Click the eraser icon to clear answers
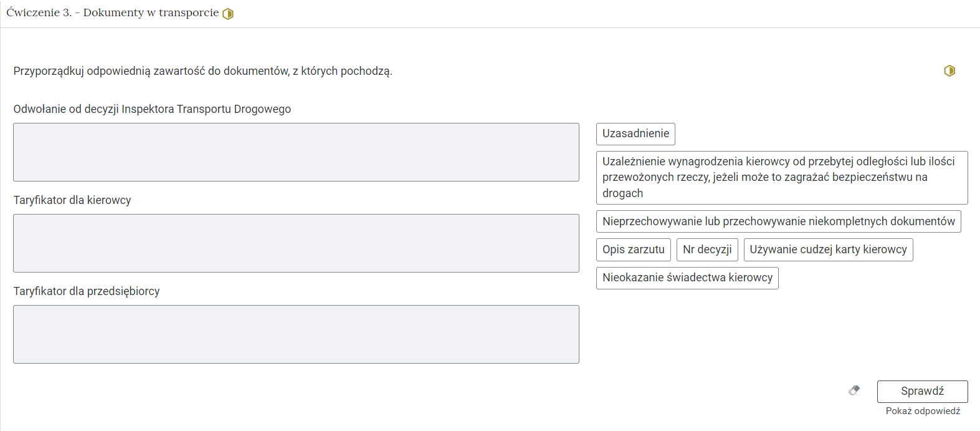980x431 pixels. pos(854,390)
